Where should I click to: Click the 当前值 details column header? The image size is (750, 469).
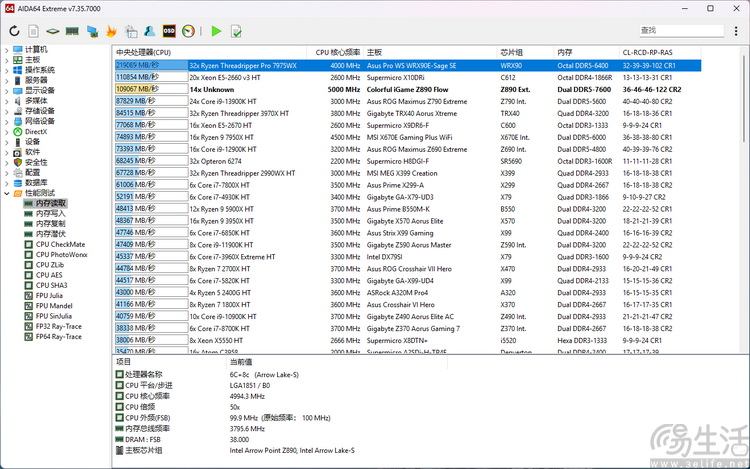tap(241, 362)
